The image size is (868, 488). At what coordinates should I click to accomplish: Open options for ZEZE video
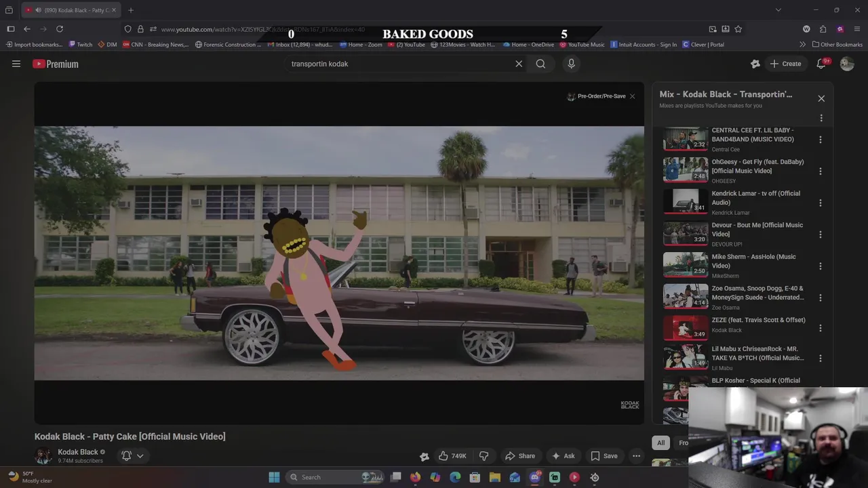point(821,328)
